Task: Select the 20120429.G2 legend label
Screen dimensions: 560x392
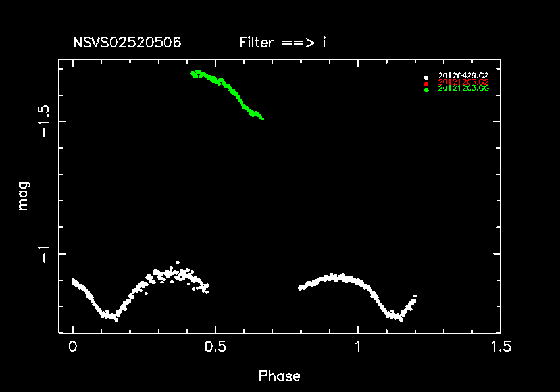Action: [463, 77]
